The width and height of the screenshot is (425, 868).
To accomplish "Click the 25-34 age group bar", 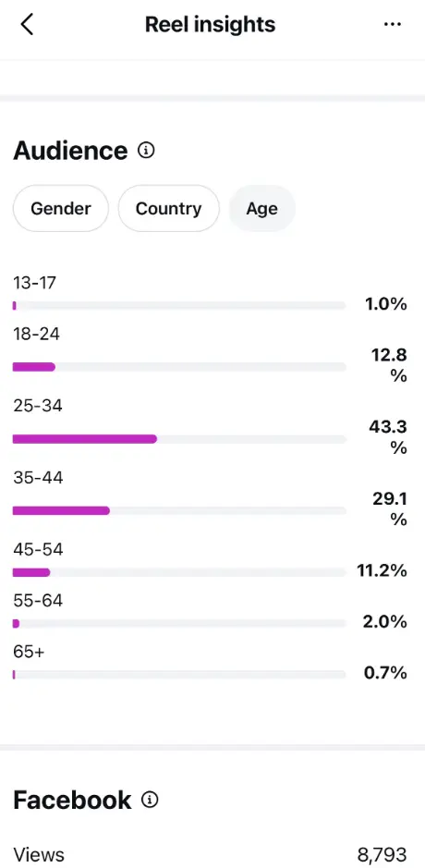I will pos(179,439).
